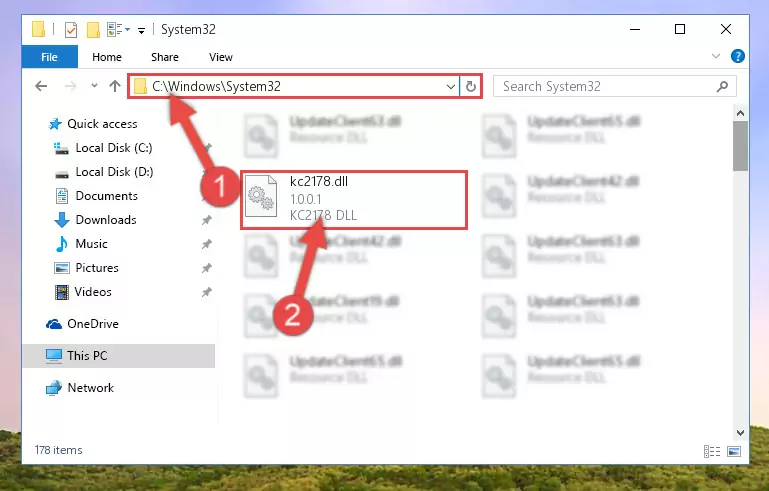This screenshot has height=491, width=769.
Task: Expand address bar history dropdown
Action: click(x=451, y=87)
